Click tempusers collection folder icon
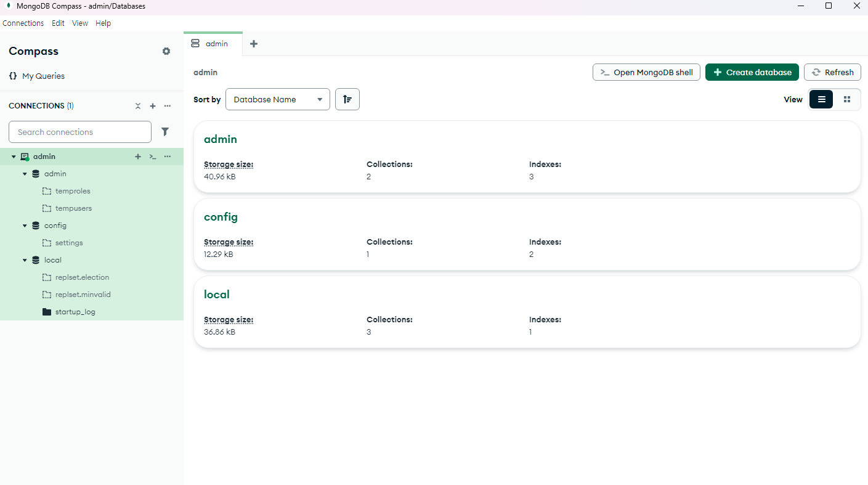Image resolution: width=868 pixels, height=485 pixels. (47, 208)
